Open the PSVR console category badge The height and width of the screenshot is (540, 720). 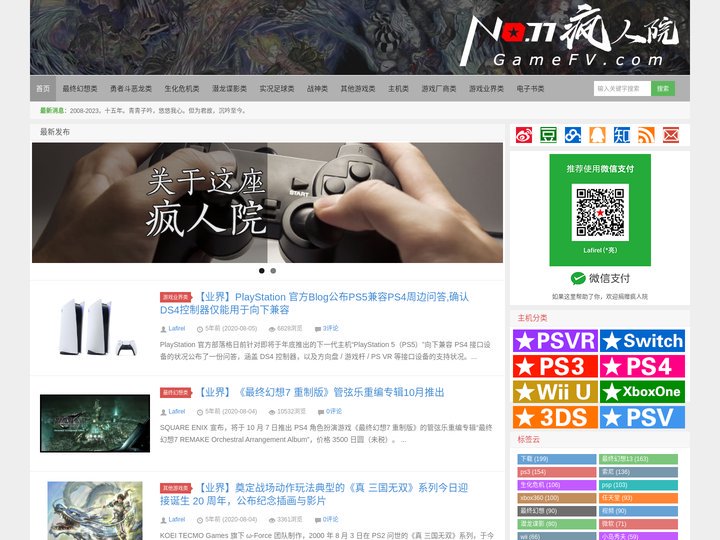tap(555, 341)
